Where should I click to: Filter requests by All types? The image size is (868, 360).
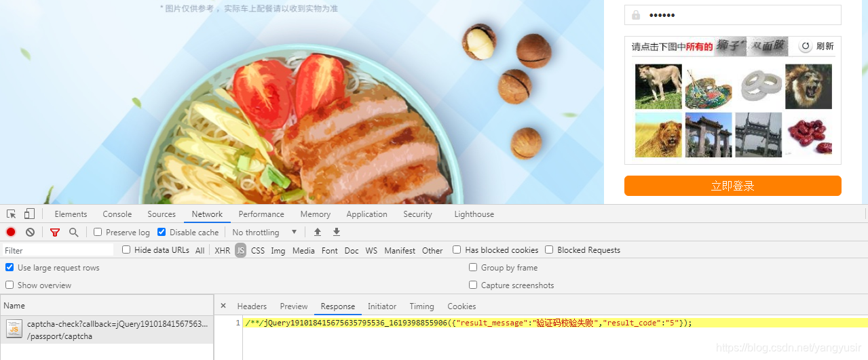coord(200,250)
